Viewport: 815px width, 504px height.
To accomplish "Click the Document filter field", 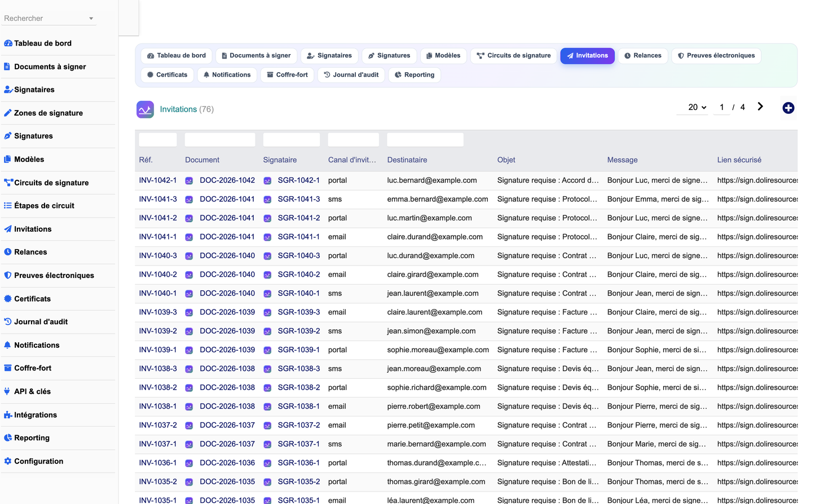I will 220,140.
